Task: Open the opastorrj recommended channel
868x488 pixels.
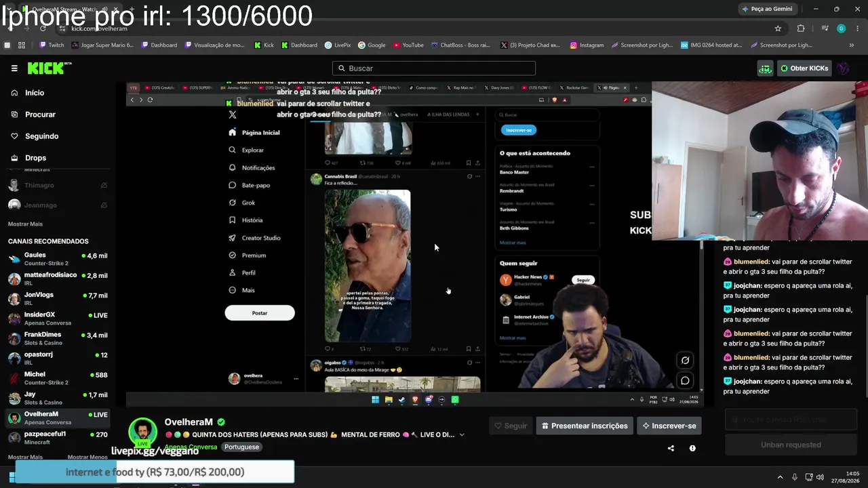Action: [x=58, y=357]
